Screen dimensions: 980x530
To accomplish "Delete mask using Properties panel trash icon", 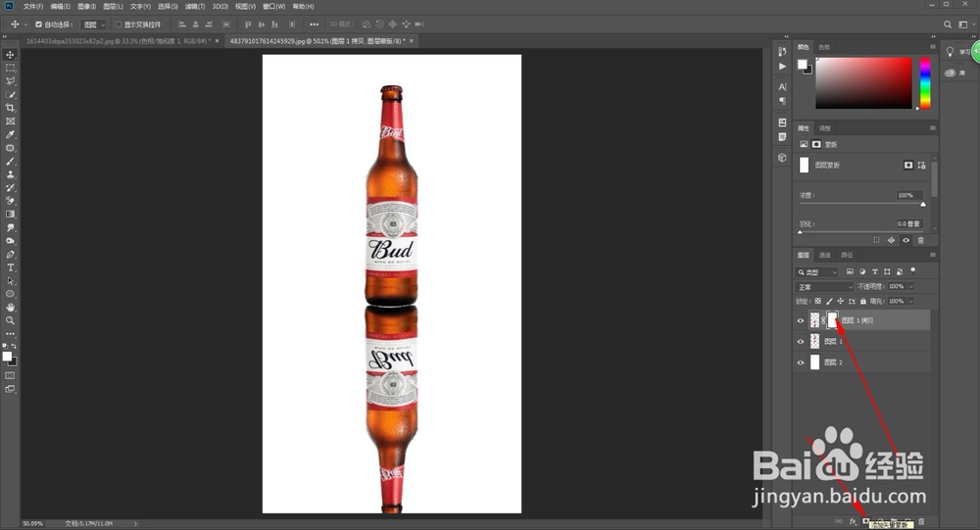I will click(x=920, y=240).
